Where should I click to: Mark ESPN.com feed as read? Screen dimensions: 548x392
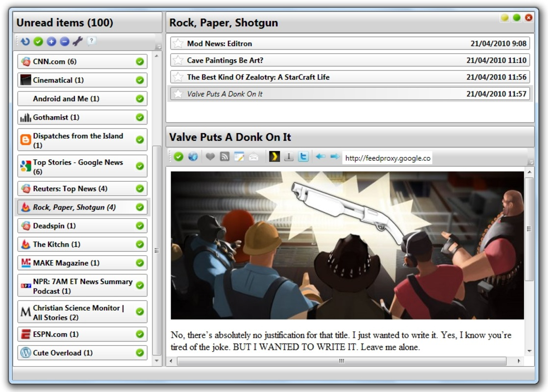(140, 334)
